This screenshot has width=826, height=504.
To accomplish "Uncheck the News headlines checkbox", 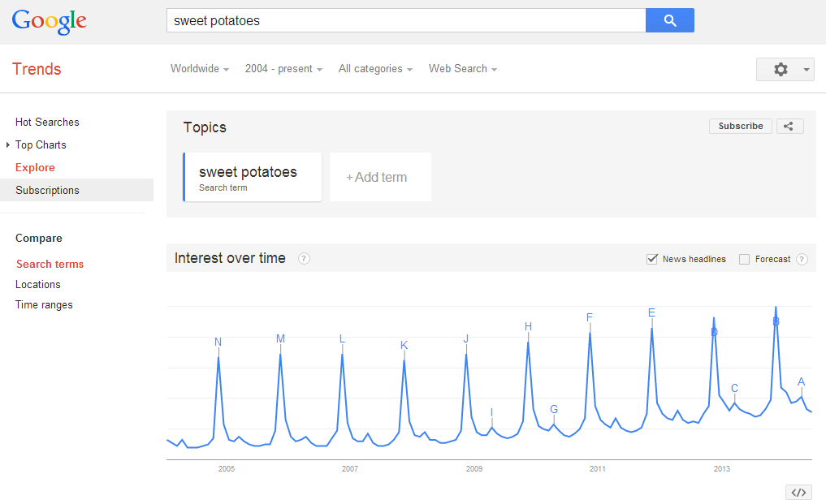I will [x=651, y=259].
